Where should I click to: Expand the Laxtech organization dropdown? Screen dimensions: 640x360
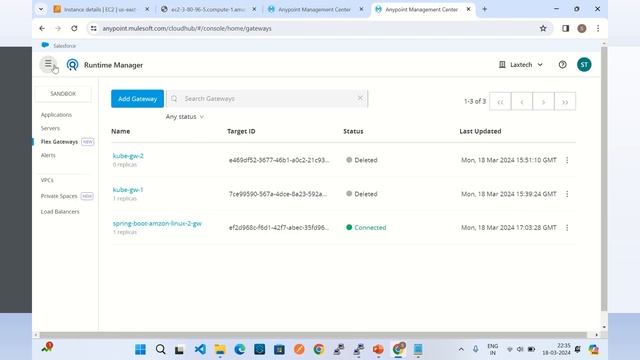[x=521, y=64]
